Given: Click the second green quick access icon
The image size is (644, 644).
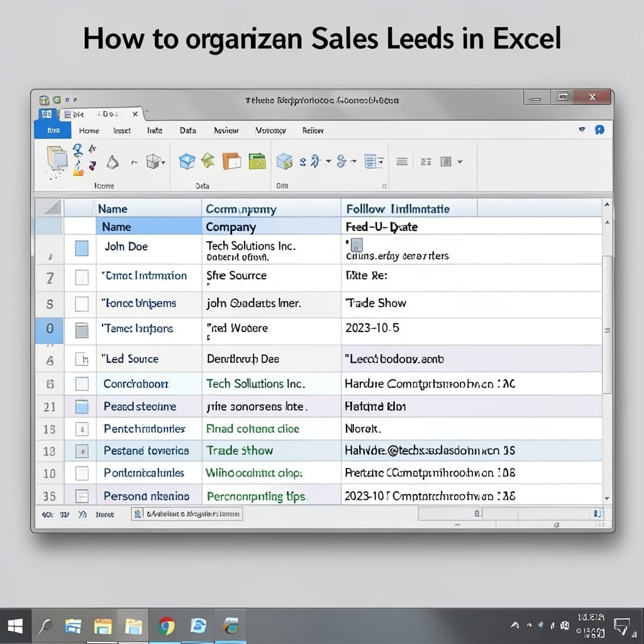Looking at the screenshot, I should point(57,99).
